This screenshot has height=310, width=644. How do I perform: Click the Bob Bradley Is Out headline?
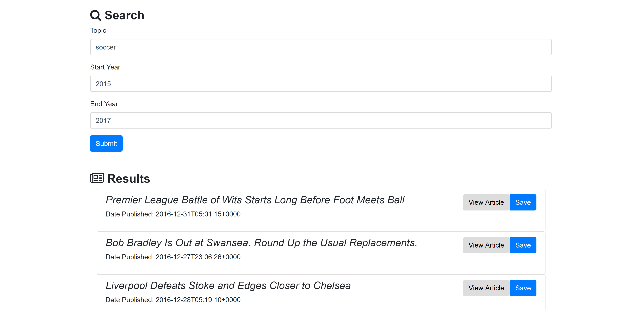click(261, 243)
